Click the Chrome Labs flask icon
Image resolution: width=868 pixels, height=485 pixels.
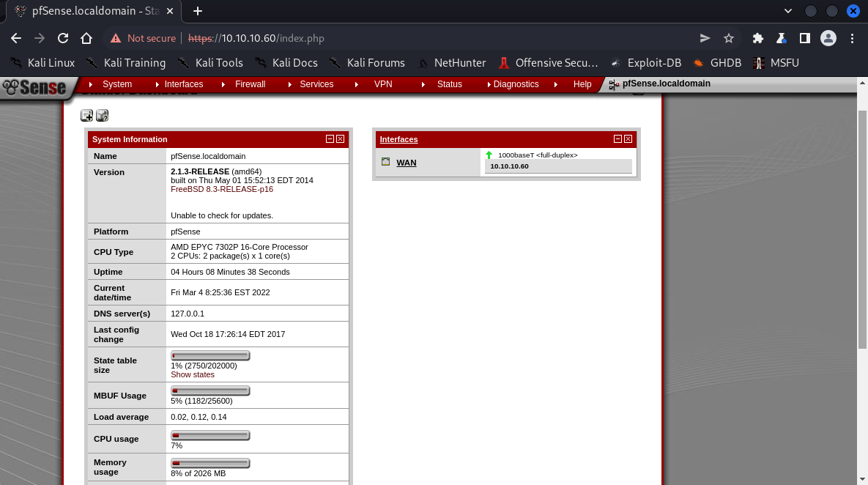coord(782,38)
